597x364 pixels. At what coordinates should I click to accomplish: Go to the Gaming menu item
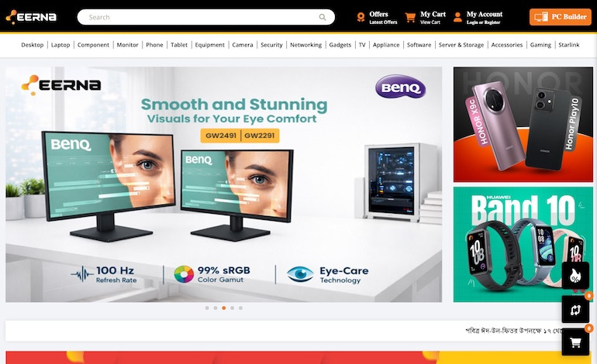coord(540,45)
